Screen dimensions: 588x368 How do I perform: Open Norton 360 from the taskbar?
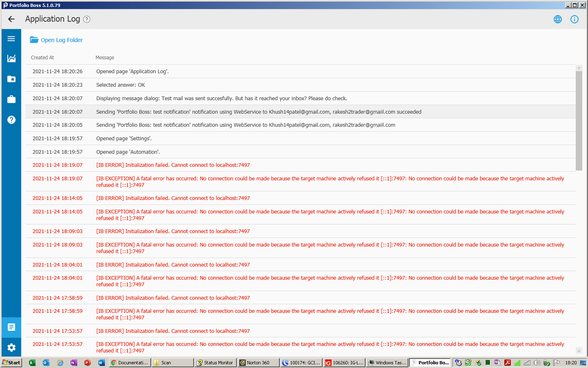point(258,363)
